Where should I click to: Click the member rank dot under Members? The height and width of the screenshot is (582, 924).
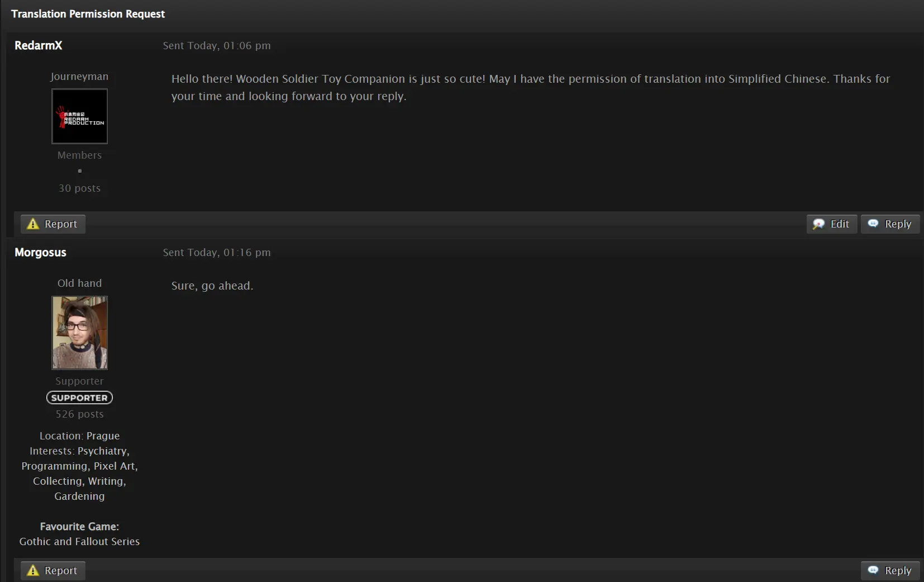pyautogui.click(x=80, y=171)
